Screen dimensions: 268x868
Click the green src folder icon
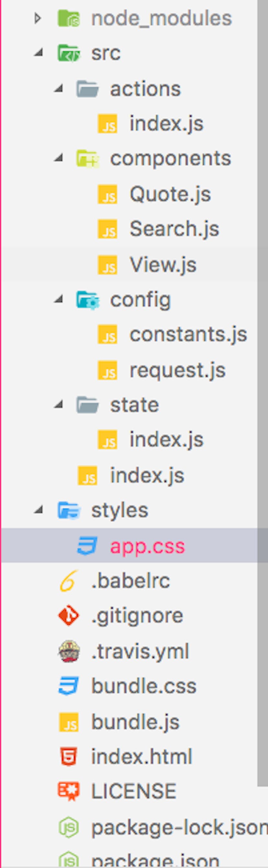69,53
